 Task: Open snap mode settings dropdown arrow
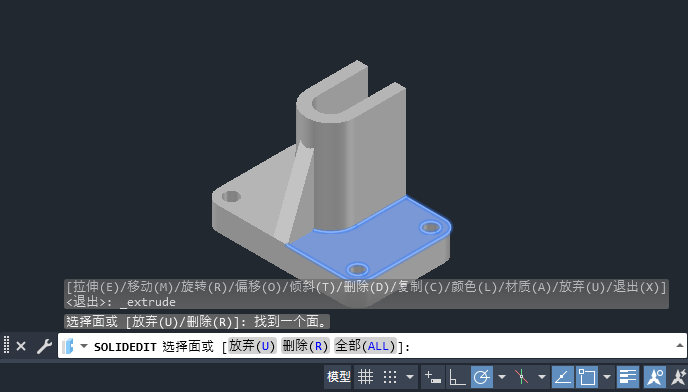[x=410, y=377]
